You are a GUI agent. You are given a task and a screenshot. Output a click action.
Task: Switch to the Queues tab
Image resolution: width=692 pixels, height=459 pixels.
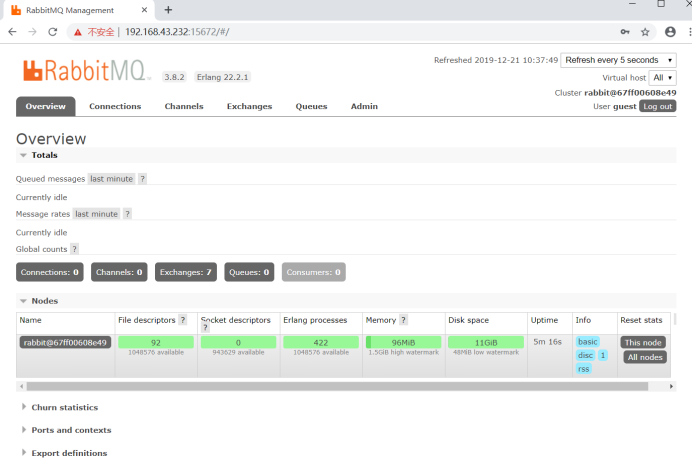312,106
